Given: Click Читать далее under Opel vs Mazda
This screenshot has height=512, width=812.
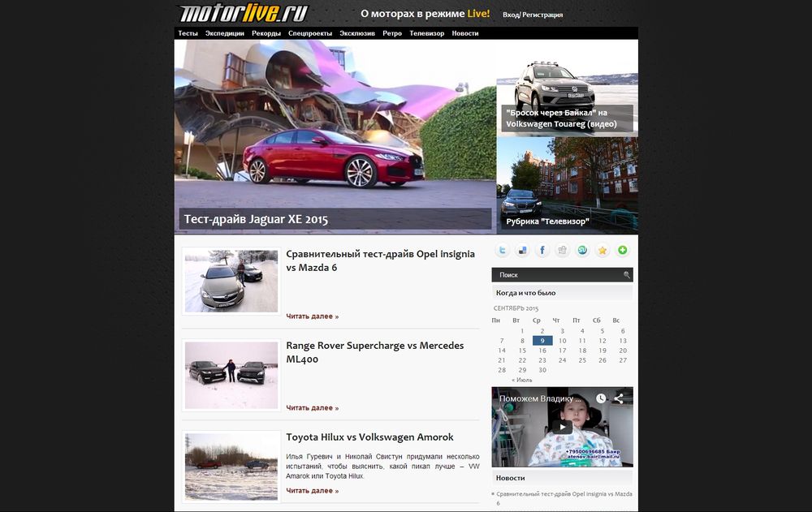Looking at the screenshot, I should coord(313,316).
